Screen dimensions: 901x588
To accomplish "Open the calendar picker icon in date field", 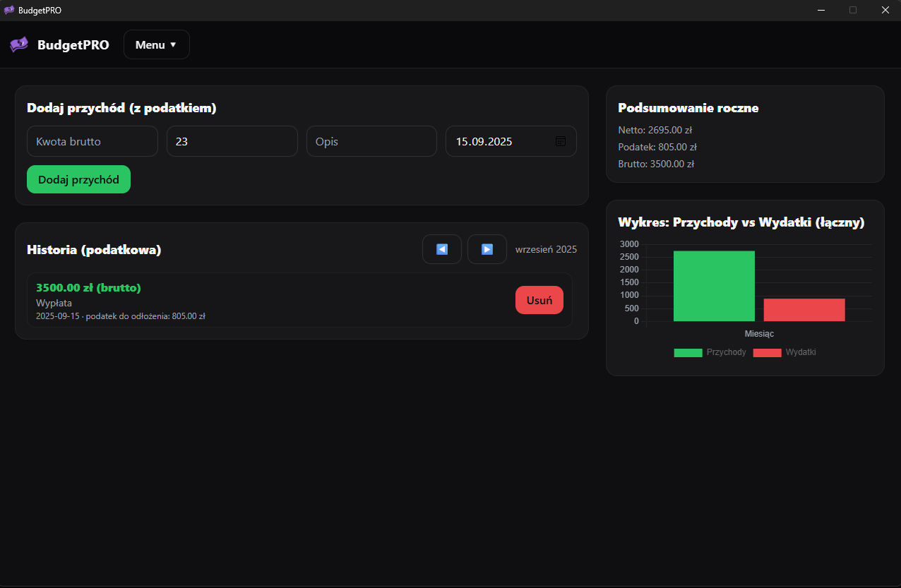I will (561, 141).
